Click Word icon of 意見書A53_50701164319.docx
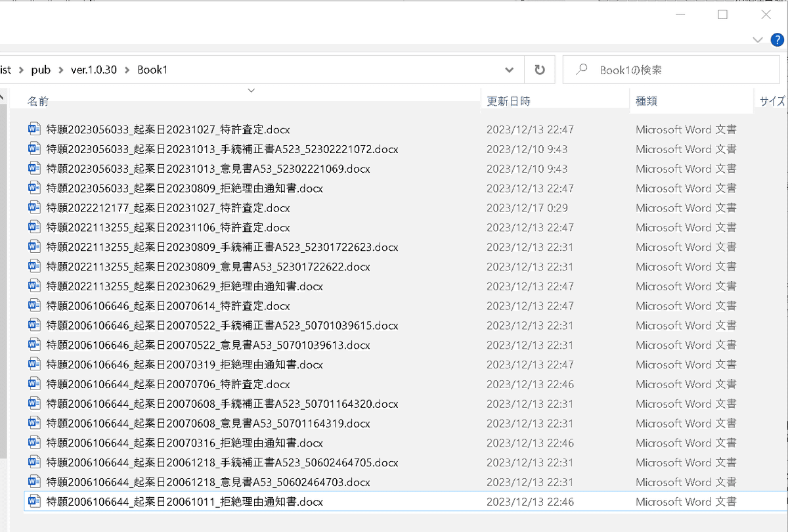Screen dimensions: 788x532 click(34, 423)
